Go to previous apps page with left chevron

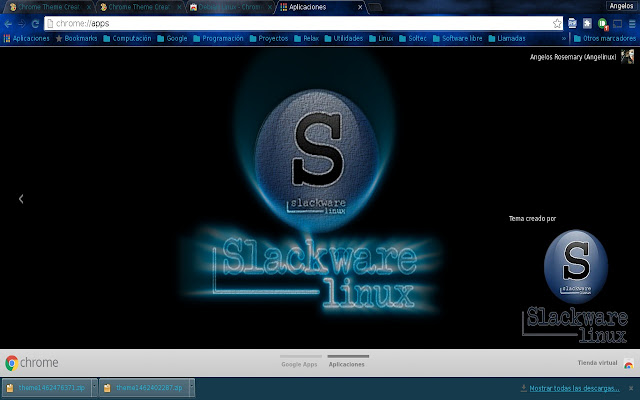[x=21, y=199]
